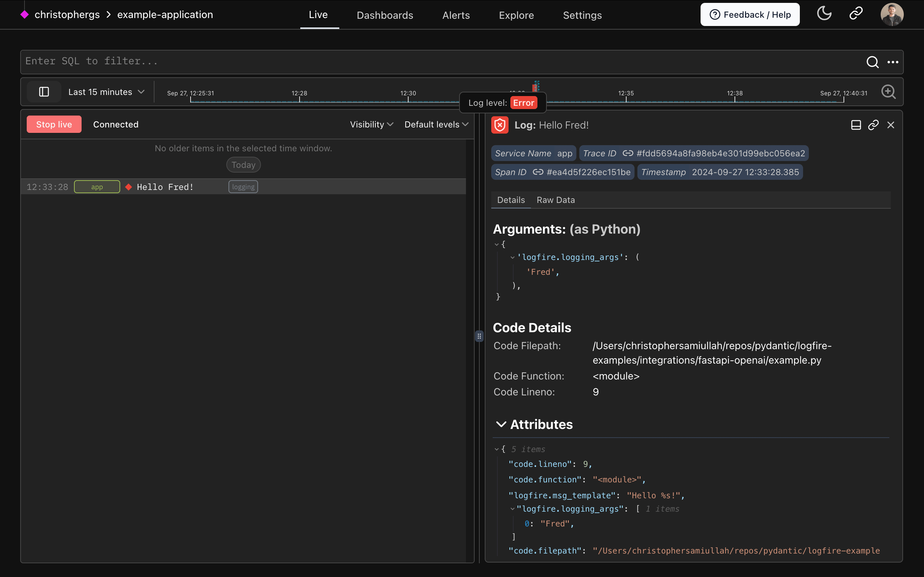The width and height of the screenshot is (924, 577).
Task: Switch to the Raw Data tab
Action: tap(555, 200)
